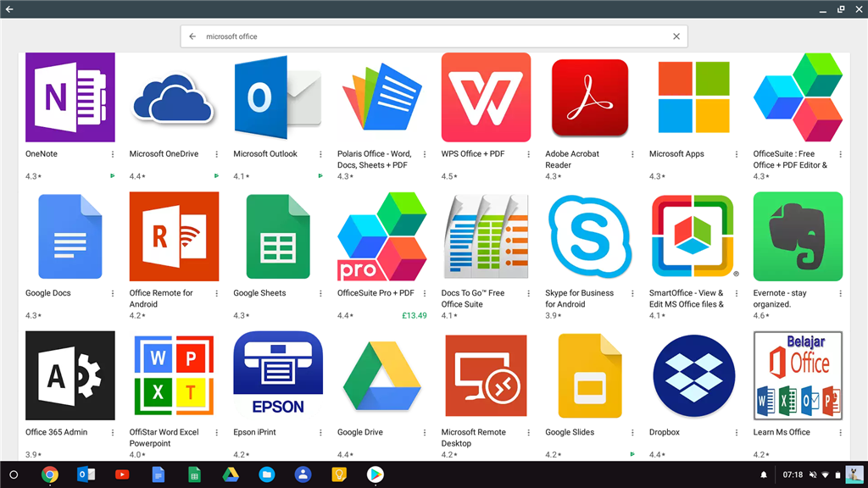
Task: Open the Google Docs app icon
Action: tap(70, 237)
